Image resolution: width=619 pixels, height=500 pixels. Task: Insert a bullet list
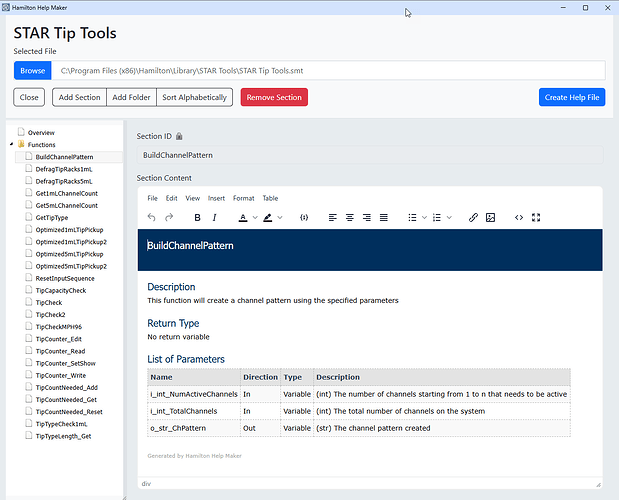click(x=412, y=217)
